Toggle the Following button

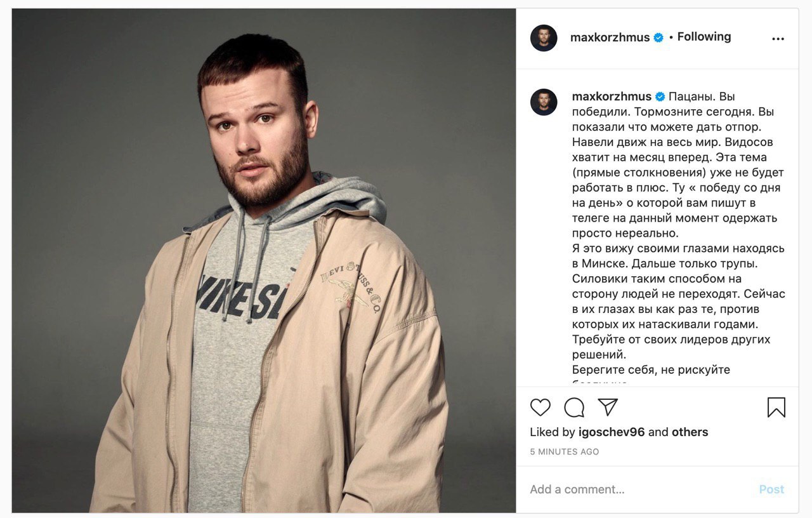pos(704,37)
